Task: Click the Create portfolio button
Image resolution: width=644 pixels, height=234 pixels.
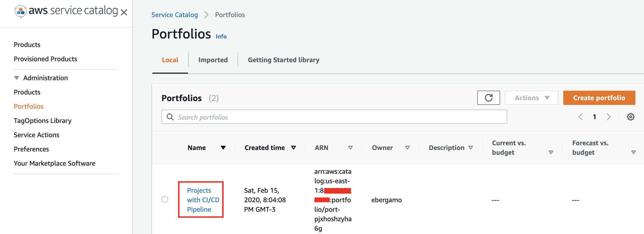Action: tap(599, 98)
